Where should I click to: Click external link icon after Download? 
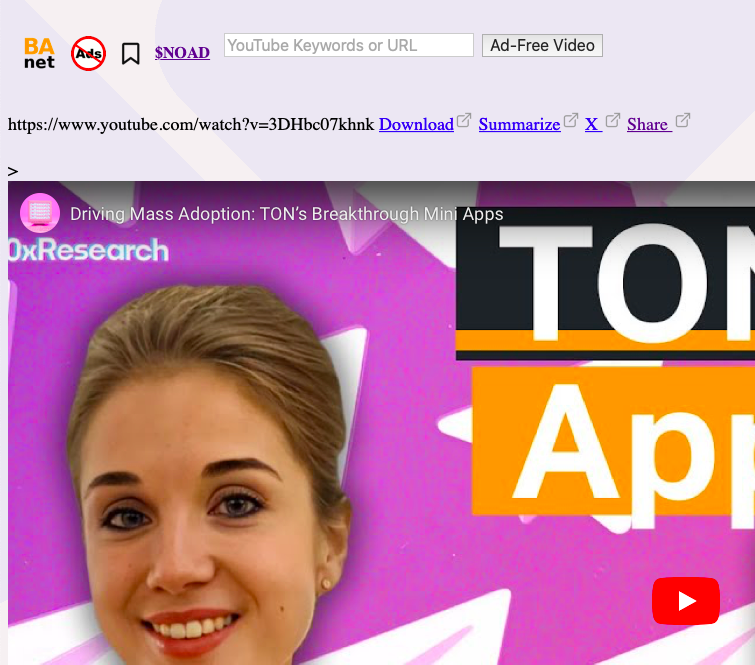[x=463, y=120]
